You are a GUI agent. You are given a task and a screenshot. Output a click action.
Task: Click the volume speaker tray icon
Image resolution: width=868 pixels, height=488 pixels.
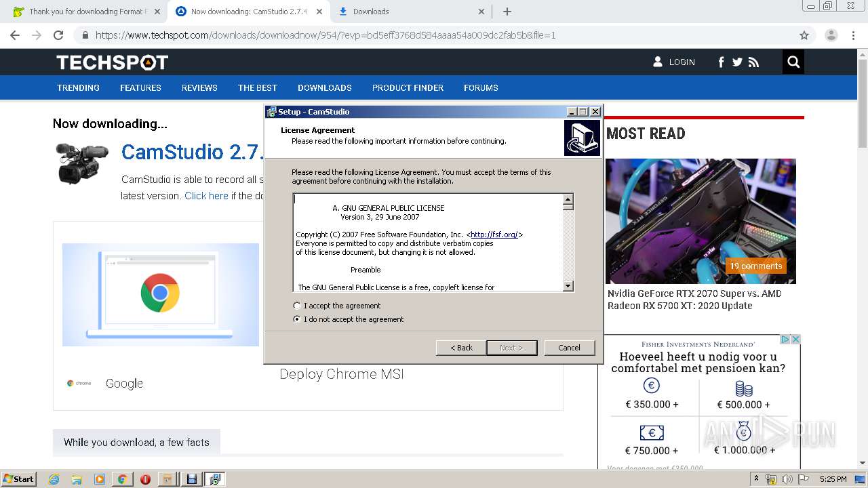(787, 479)
